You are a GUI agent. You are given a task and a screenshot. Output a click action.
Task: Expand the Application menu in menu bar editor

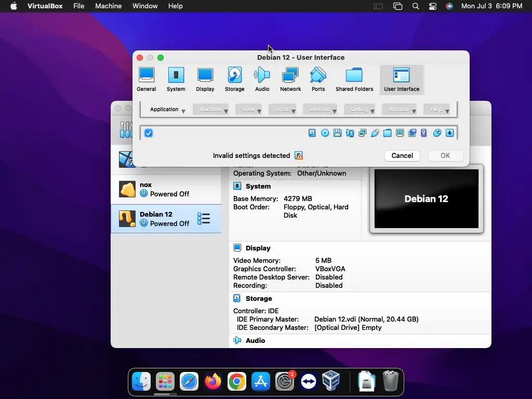point(168,109)
